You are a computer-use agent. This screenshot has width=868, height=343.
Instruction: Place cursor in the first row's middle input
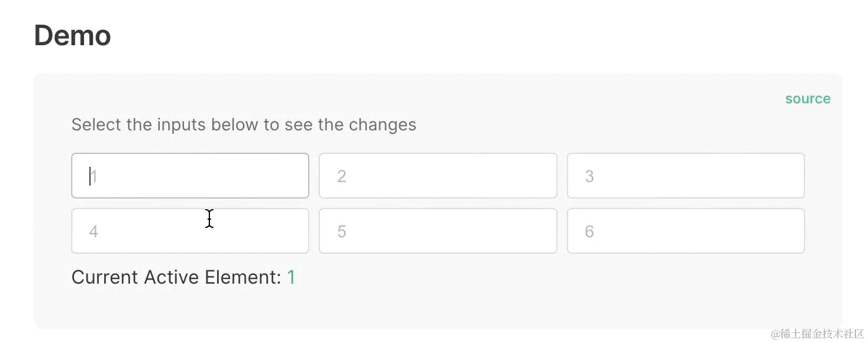pyautogui.click(x=438, y=176)
